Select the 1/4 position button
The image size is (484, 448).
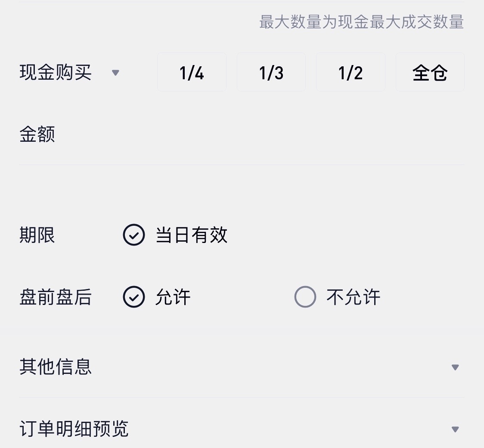click(192, 72)
